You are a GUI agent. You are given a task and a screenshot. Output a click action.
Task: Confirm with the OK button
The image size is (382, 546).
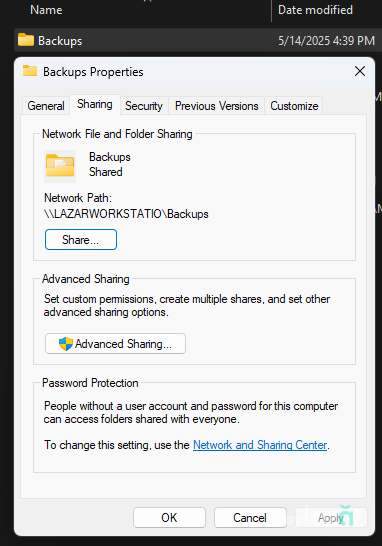[169, 517]
